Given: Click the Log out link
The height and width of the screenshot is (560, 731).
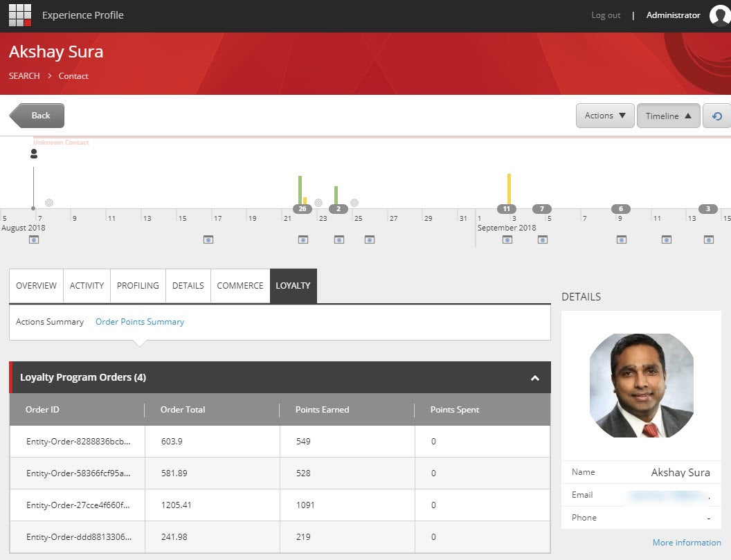Looking at the screenshot, I should tap(606, 15).
